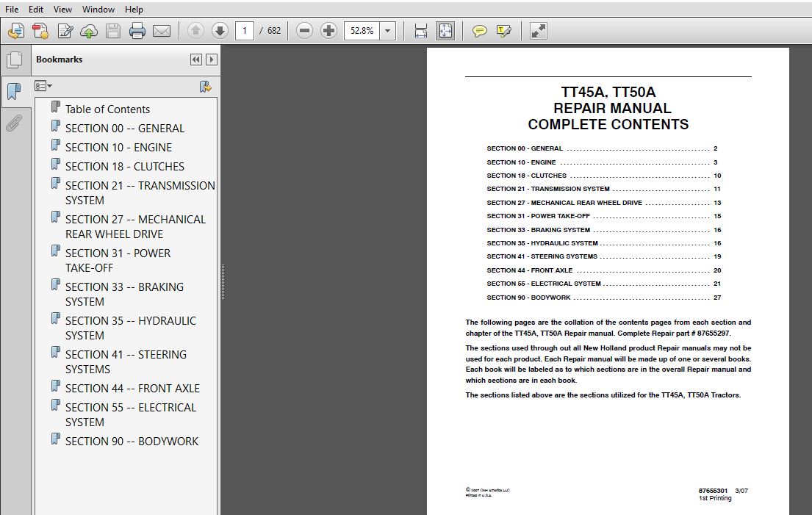Select the Highlight text tool

pos(503,31)
